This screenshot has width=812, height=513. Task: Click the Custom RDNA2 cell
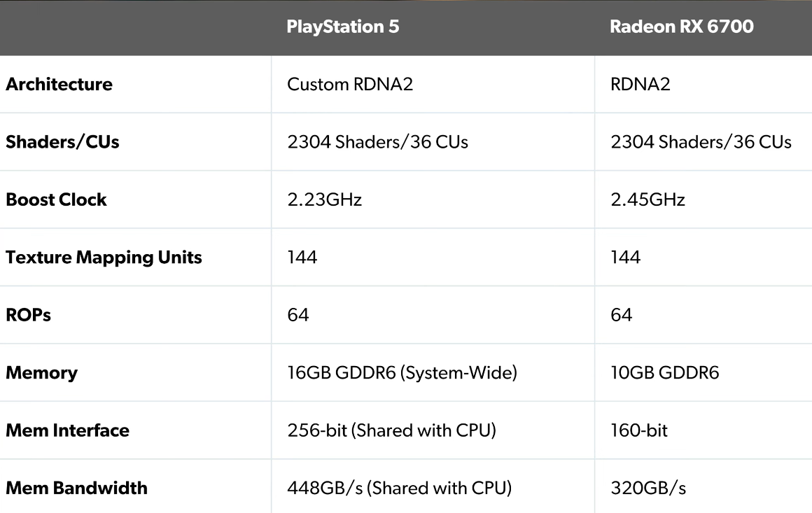[350, 85]
